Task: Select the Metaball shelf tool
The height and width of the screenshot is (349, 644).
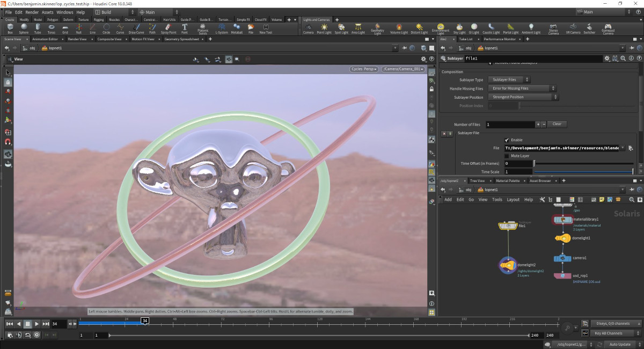Action: point(237,28)
